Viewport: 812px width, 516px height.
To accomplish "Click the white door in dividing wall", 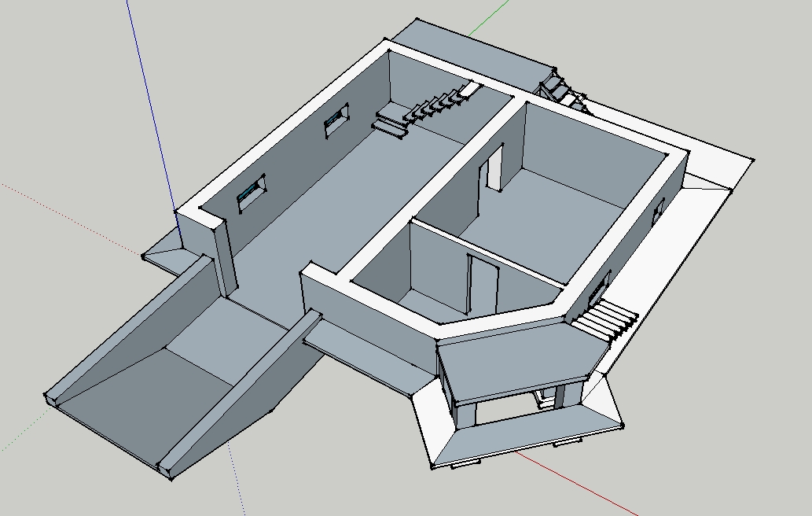I will 494,168.
